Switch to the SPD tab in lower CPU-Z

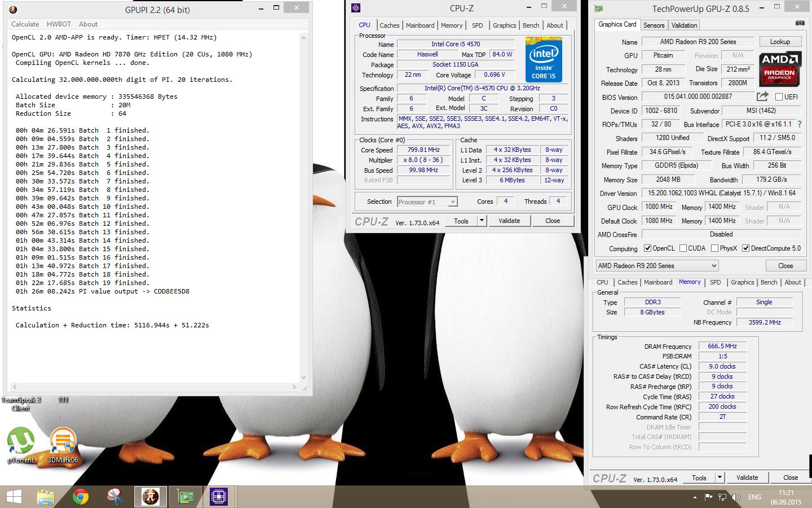coord(715,282)
